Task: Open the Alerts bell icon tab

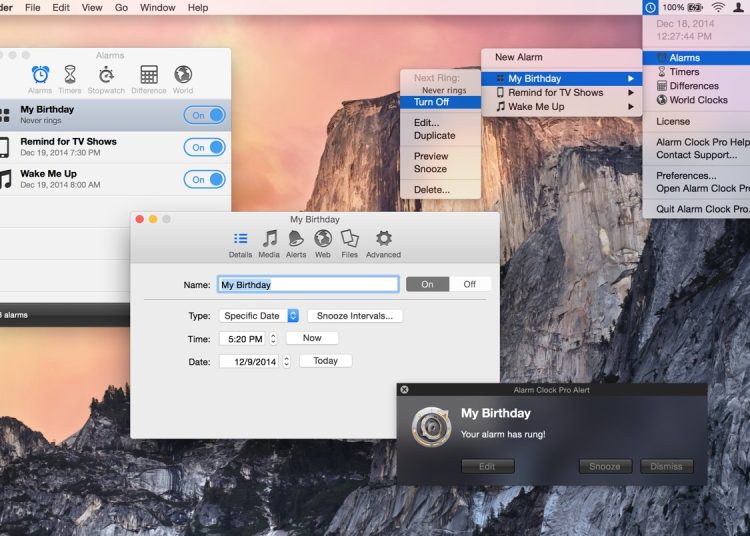Action: point(296,240)
